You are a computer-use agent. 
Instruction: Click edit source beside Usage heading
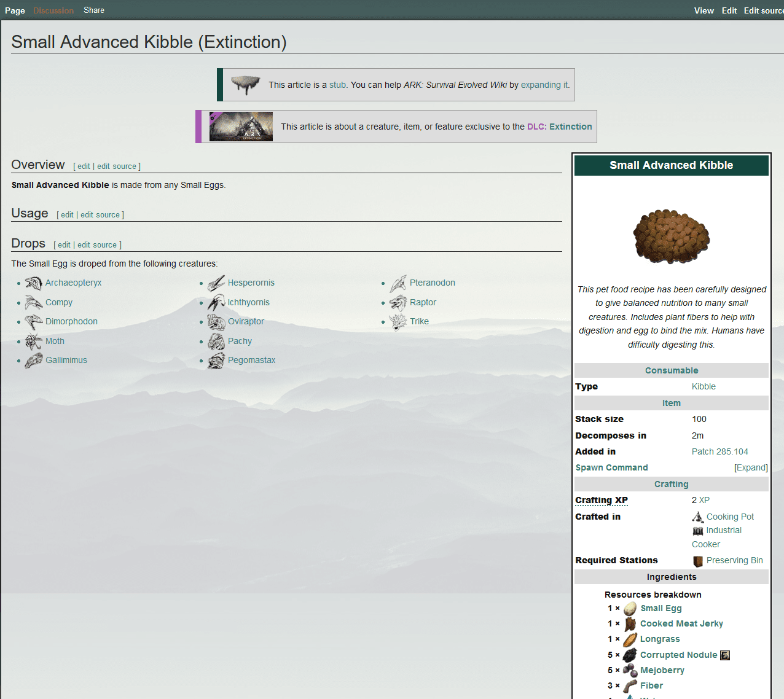[100, 215]
